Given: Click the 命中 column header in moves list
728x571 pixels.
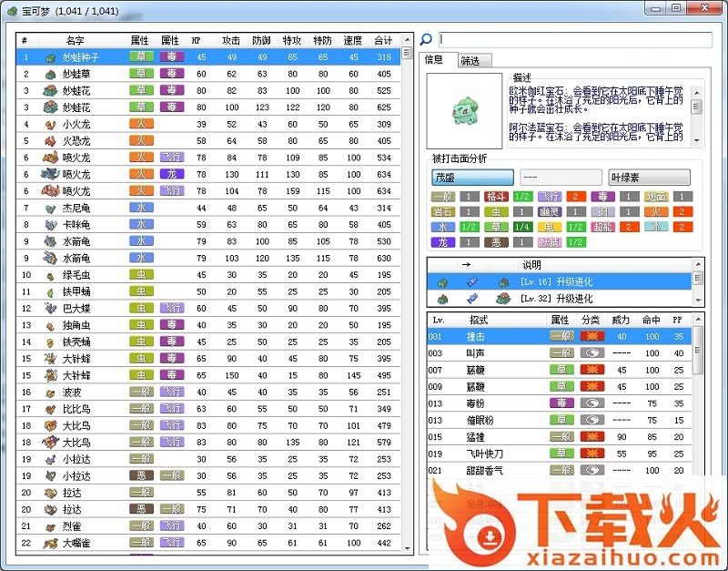Looking at the screenshot, I should (x=652, y=320).
